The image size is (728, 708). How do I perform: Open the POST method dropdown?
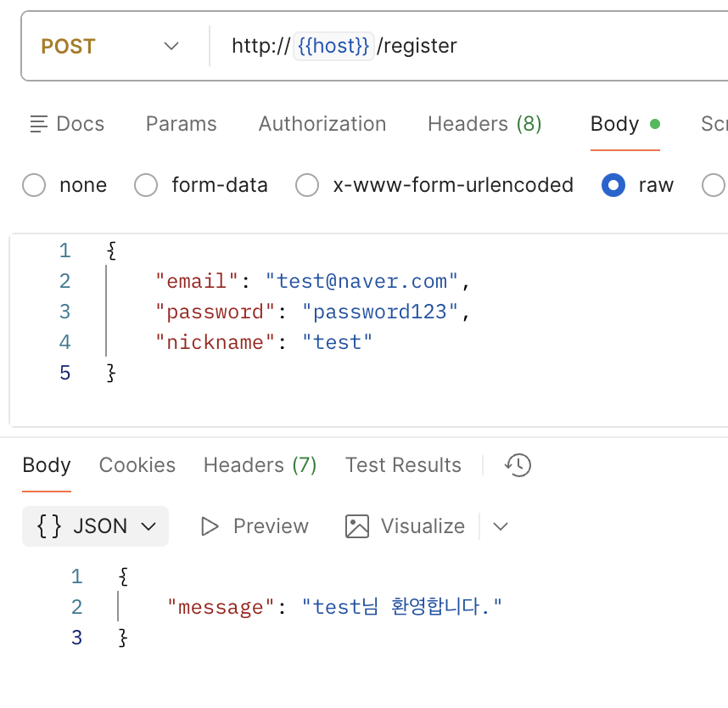pos(110,46)
